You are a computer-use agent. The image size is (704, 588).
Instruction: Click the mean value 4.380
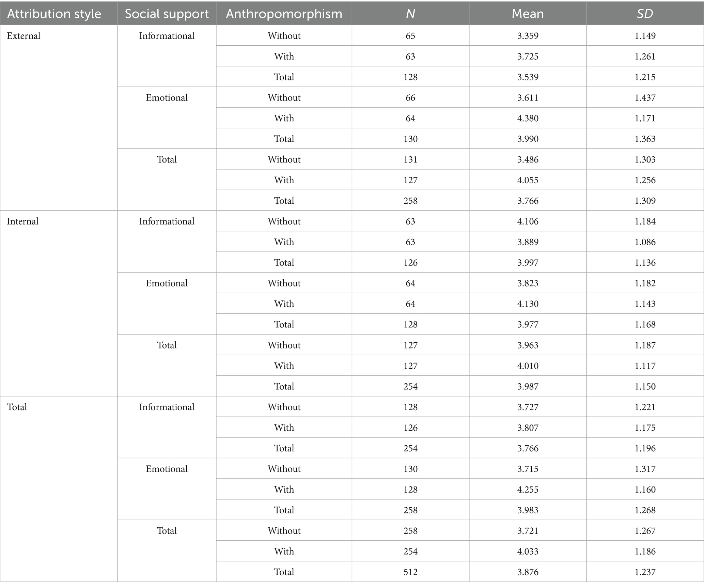coord(528,118)
